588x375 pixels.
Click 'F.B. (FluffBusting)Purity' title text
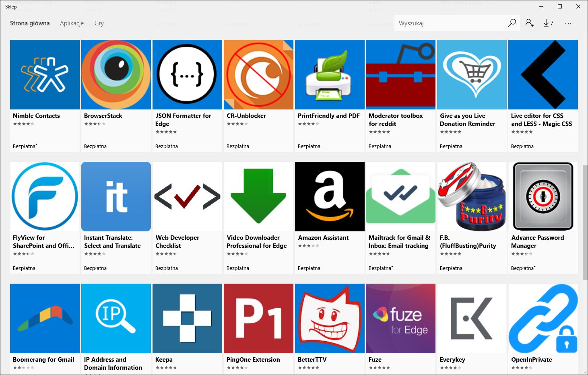coord(468,241)
